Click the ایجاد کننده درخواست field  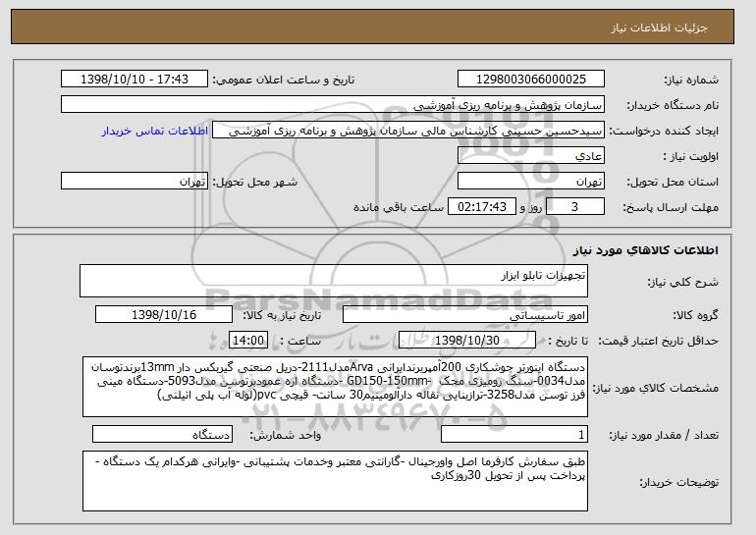pos(408,131)
